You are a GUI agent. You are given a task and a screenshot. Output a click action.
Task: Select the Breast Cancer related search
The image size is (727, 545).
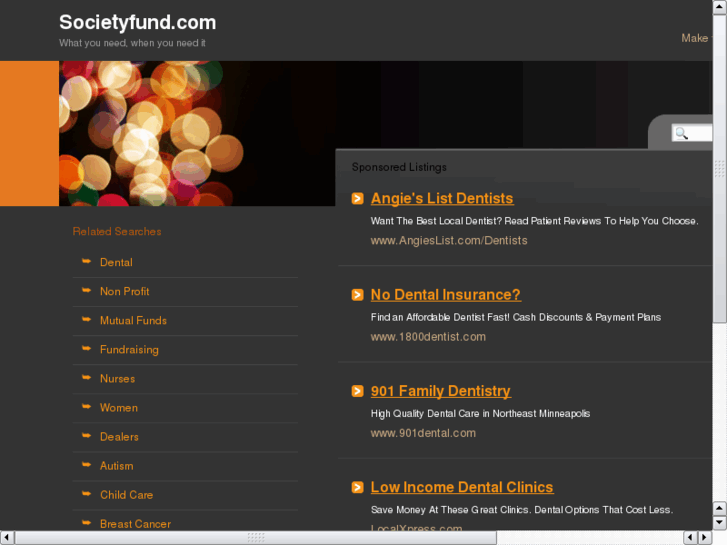135,524
